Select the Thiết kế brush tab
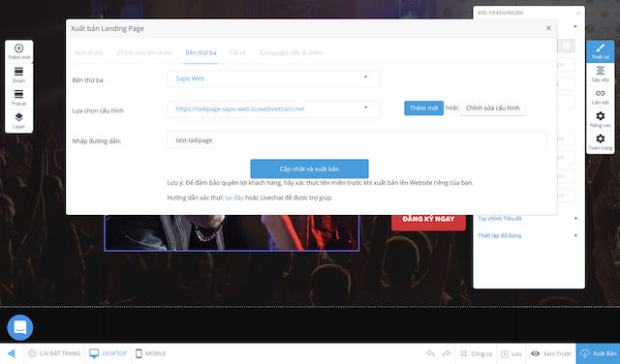Screen dimensions: 620x364 coord(601,51)
